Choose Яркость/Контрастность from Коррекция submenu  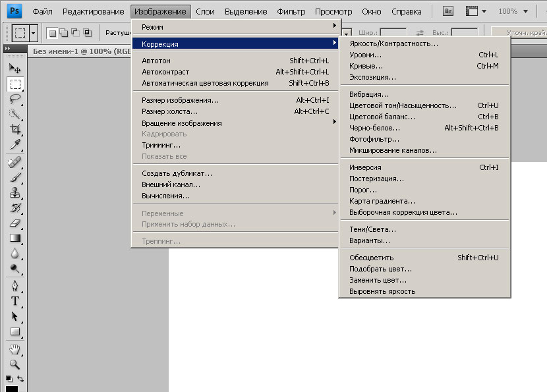click(x=424, y=43)
